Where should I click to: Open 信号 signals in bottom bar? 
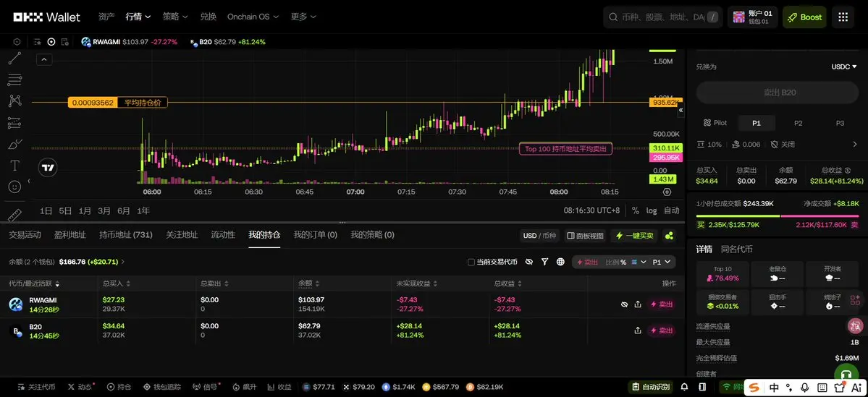tap(206, 387)
